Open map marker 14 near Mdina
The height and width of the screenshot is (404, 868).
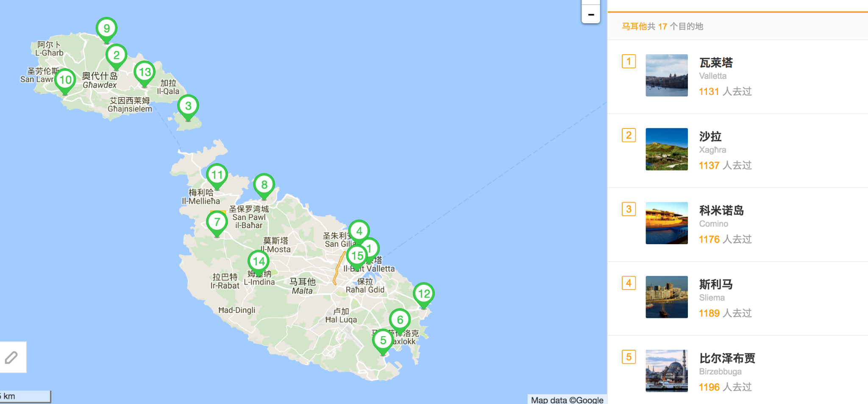tap(259, 261)
